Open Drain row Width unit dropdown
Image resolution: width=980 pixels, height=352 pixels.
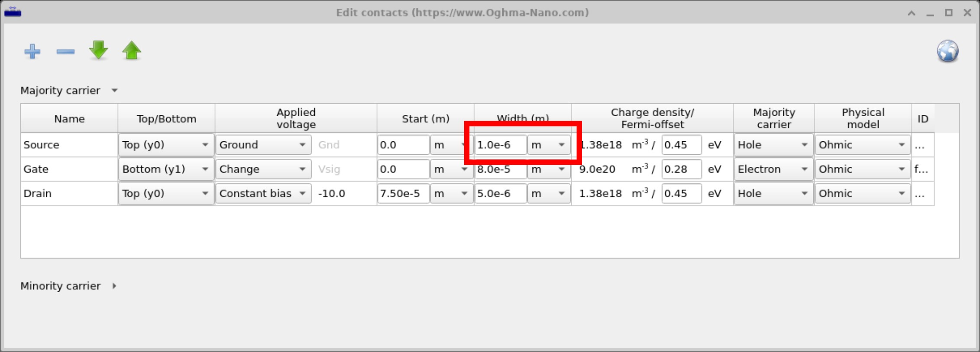pos(549,193)
